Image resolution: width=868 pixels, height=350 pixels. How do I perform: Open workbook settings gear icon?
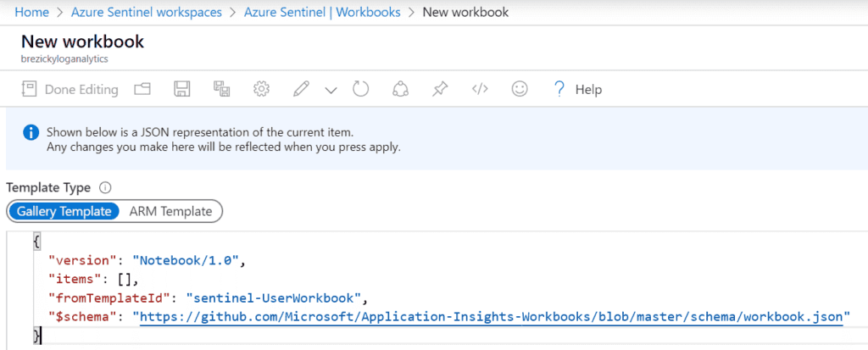[261, 89]
